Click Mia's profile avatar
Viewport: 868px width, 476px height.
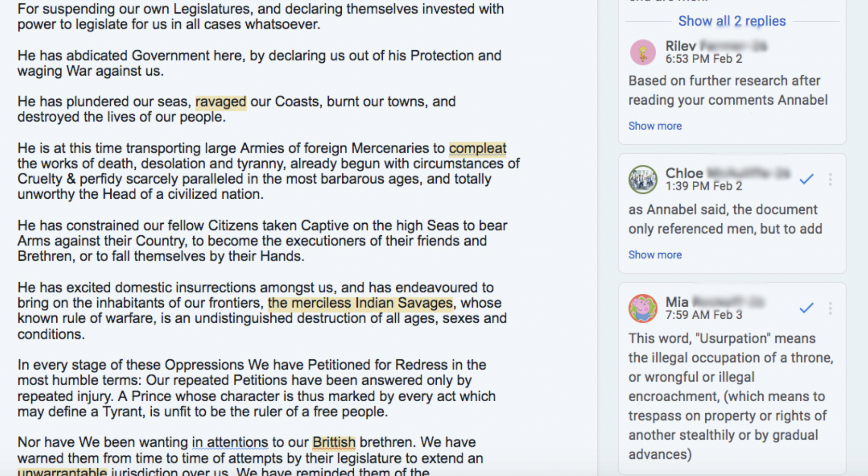tap(643, 308)
